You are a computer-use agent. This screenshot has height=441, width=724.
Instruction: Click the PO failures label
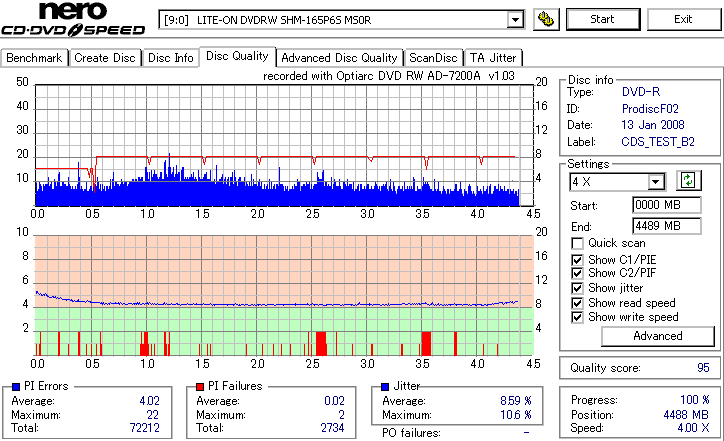pos(411,433)
